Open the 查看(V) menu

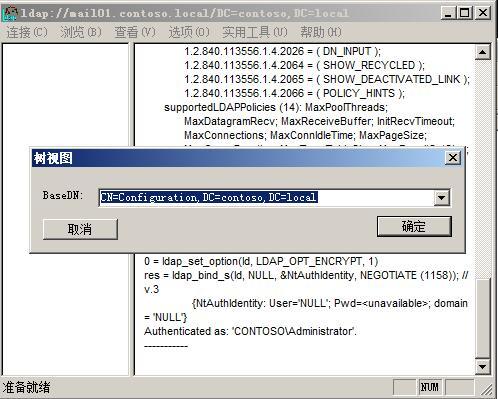pyautogui.click(x=135, y=32)
